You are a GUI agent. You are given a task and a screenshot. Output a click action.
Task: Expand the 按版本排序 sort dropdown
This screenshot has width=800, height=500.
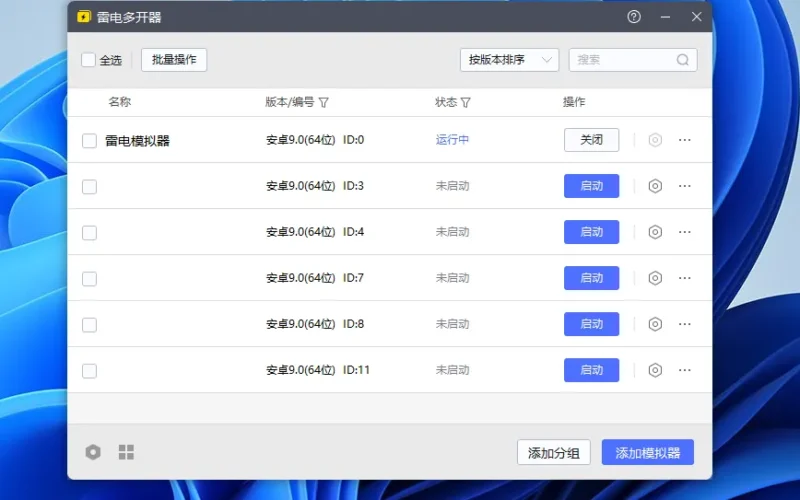(x=509, y=60)
